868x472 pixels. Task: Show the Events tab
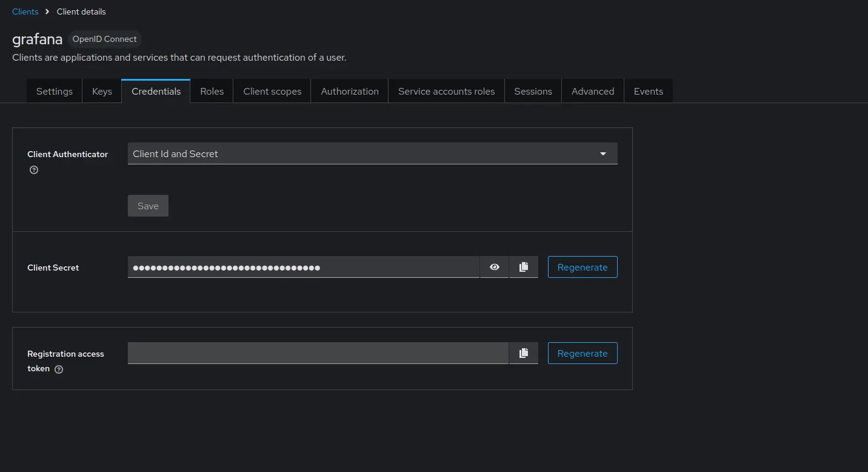coord(648,92)
